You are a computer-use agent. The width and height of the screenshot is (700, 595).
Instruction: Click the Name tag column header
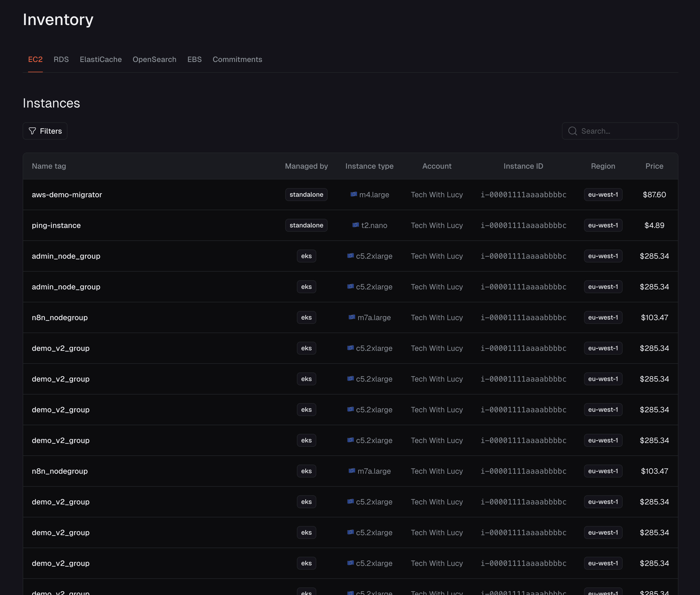pyautogui.click(x=49, y=166)
